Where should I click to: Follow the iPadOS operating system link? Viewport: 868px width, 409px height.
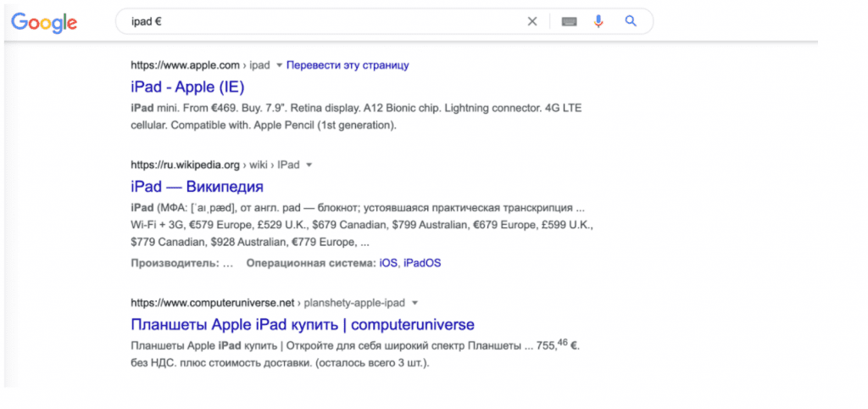tap(422, 263)
